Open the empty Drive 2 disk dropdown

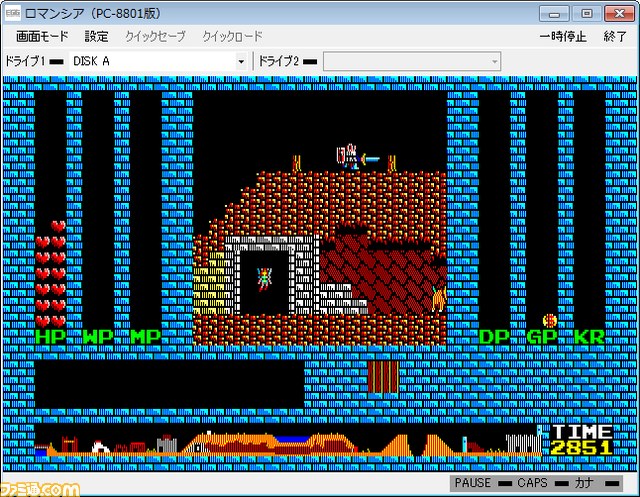[412, 61]
